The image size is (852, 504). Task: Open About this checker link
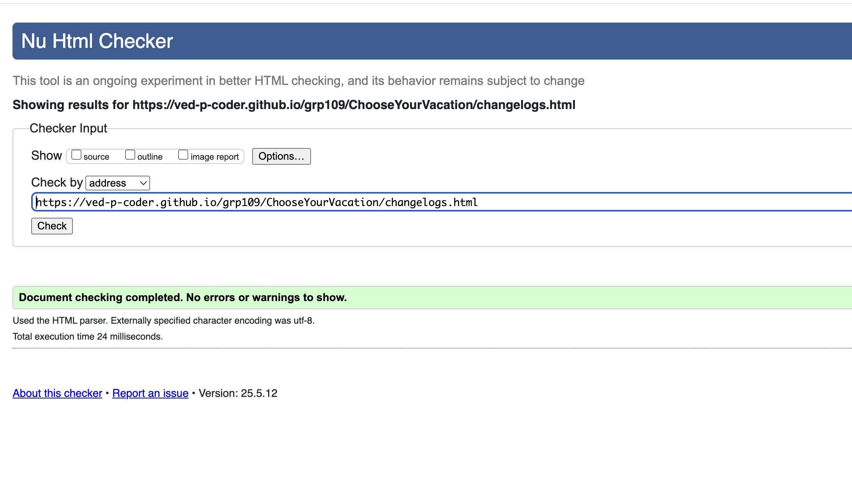[57, 393]
